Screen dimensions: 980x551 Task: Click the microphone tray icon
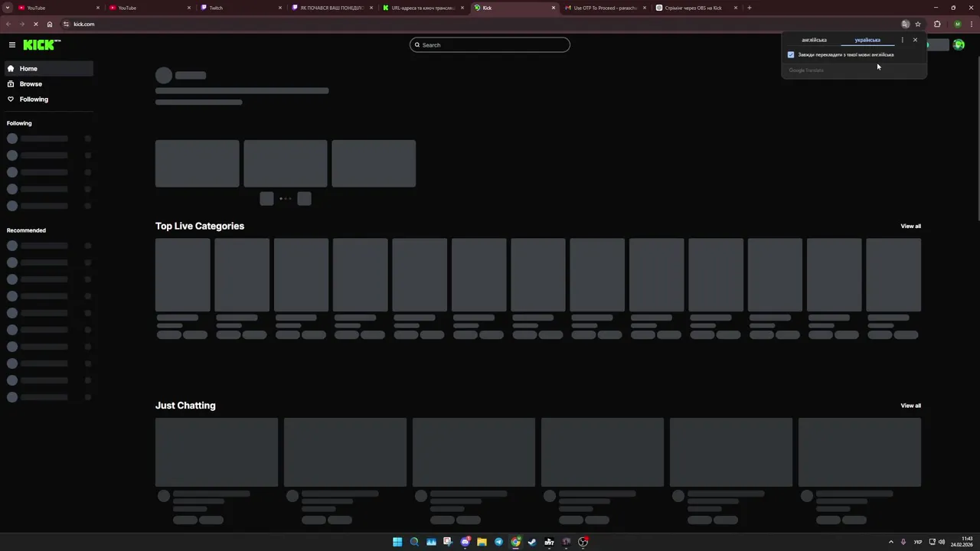point(903,542)
